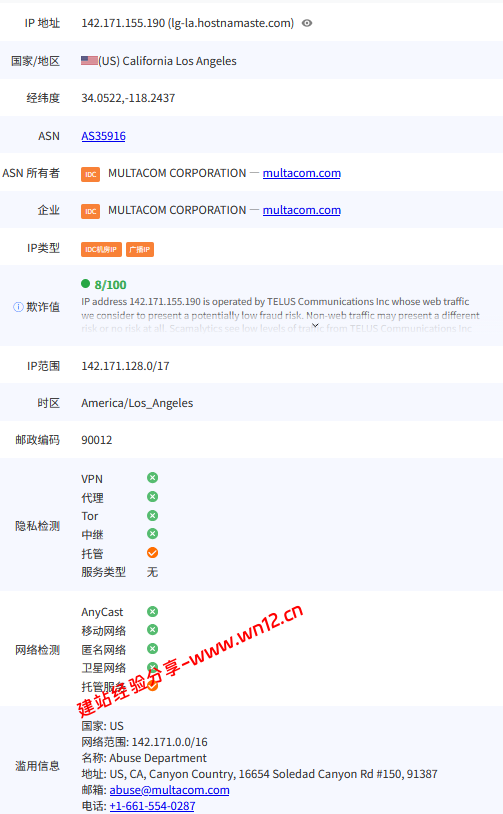This screenshot has width=503, height=814.
Task: Click the 经纬度 row label
Action: click(43, 98)
